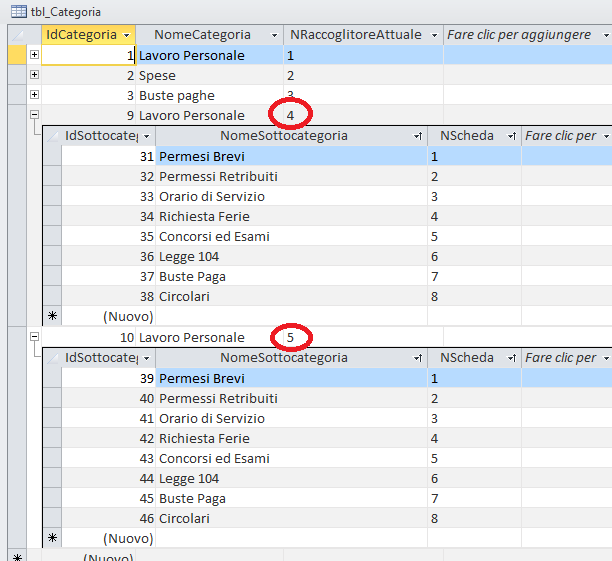The image size is (612, 561).
Task: Click NomeSottocategoria sort arrow in category 9 subtable
Action: 418,136
